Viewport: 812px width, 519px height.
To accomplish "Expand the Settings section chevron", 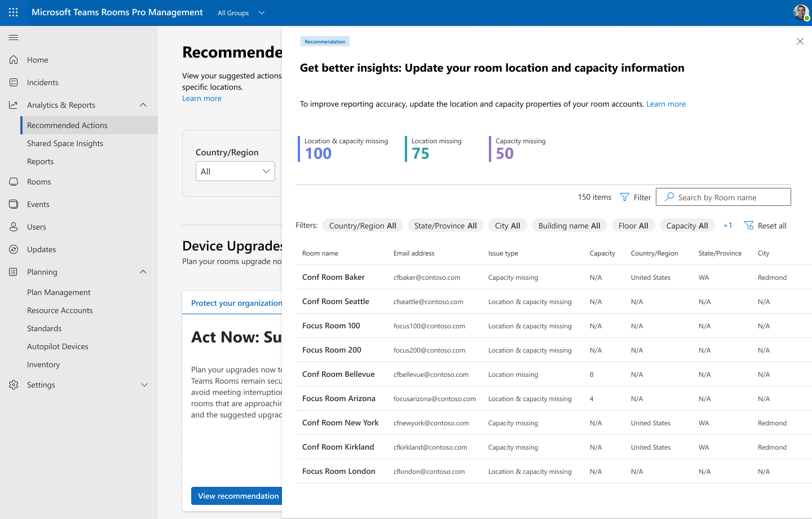I will 144,385.
